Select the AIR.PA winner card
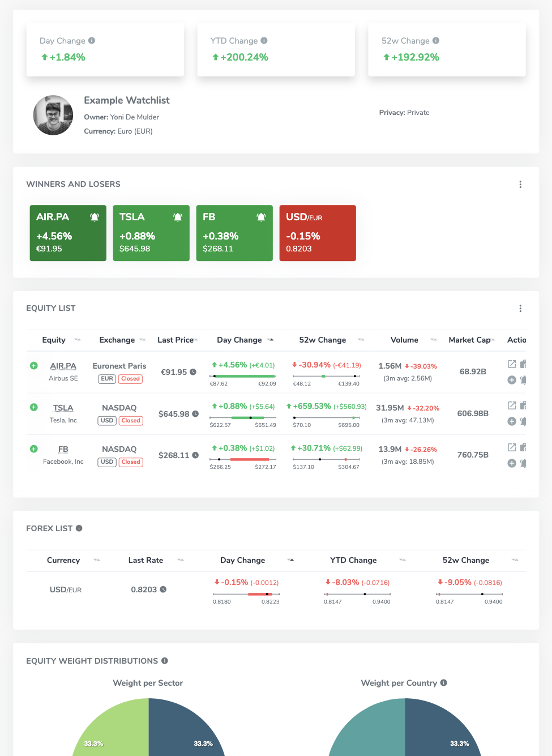The image size is (552, 756). tap(68, 233)
